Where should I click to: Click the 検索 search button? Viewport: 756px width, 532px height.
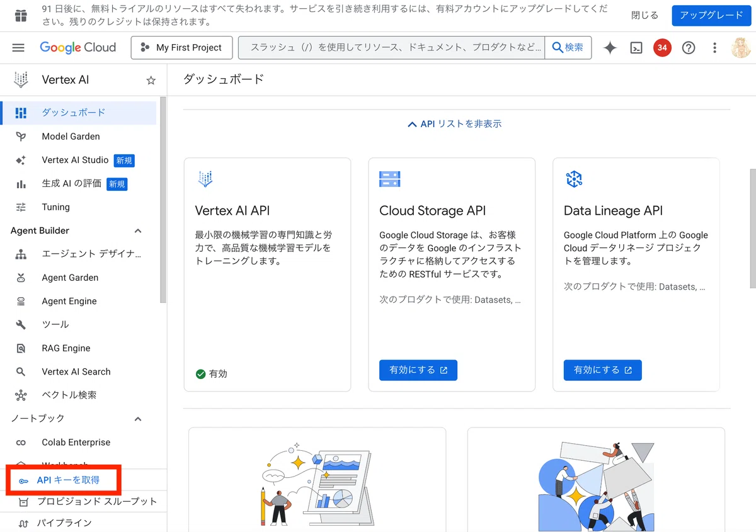point(568,48)
